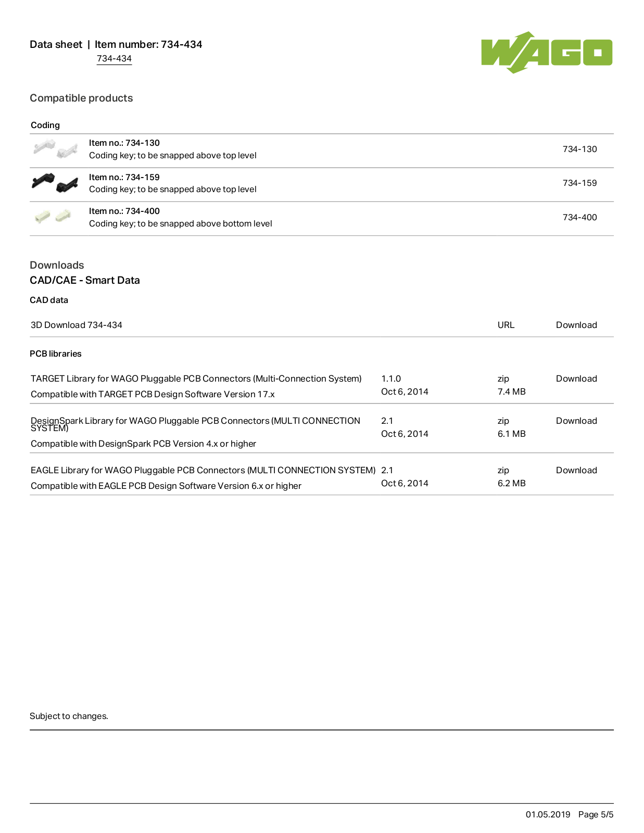Open the 734-130 link at row end
Viewport: 644px width, 833px height.
[x=579, y=149]
